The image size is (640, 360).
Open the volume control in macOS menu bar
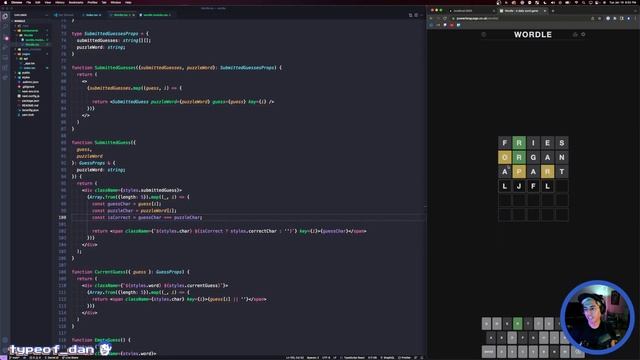tap(553, 2)
